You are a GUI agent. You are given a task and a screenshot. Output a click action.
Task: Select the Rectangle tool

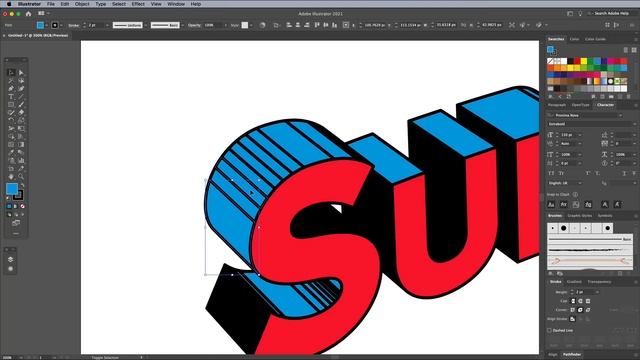[x=11, y=104]
